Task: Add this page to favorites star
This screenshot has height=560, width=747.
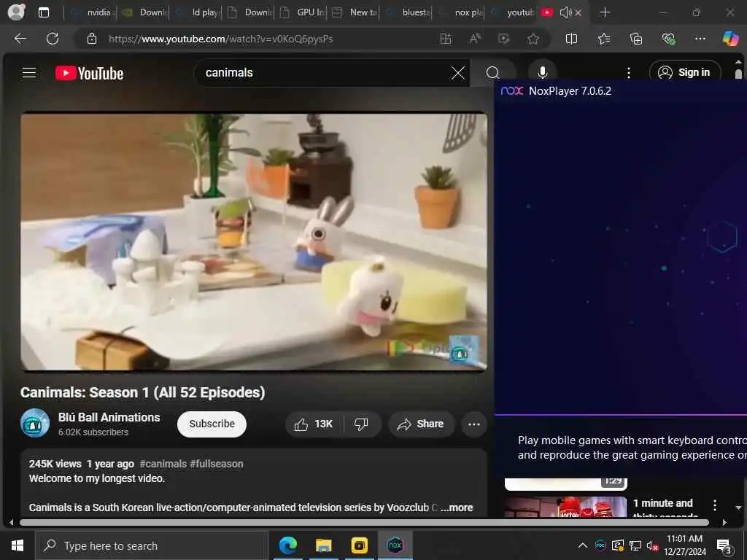Action: 533,39
